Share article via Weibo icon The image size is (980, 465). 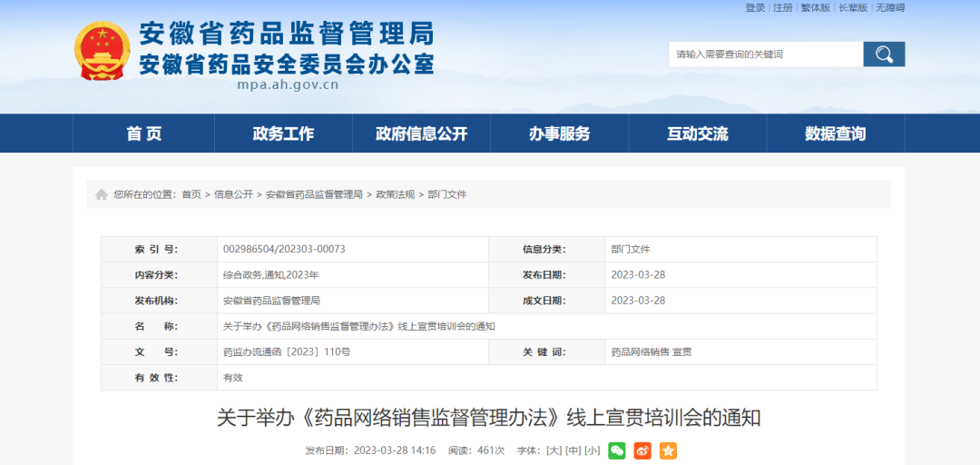click(642, 450)
